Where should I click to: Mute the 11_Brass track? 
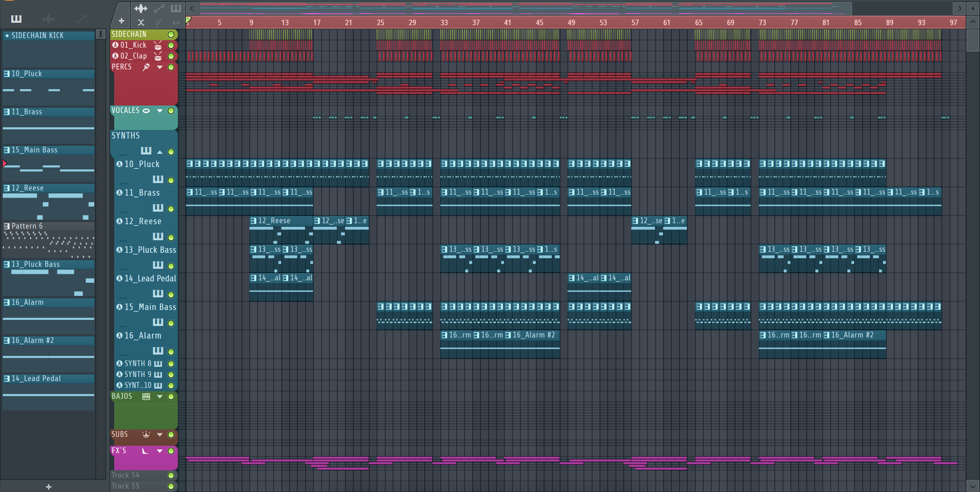click(x=171, y=209)
